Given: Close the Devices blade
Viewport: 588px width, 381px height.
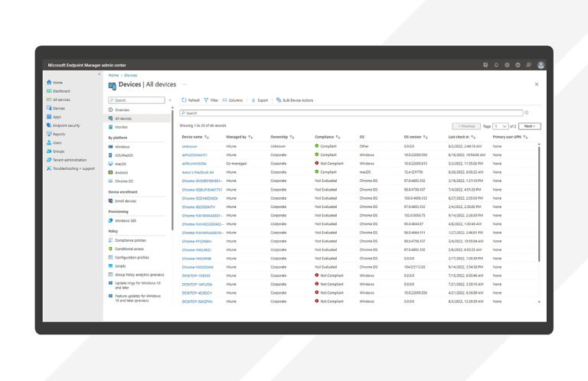Looking at the screenshot, I should click(x=537, y=84).
